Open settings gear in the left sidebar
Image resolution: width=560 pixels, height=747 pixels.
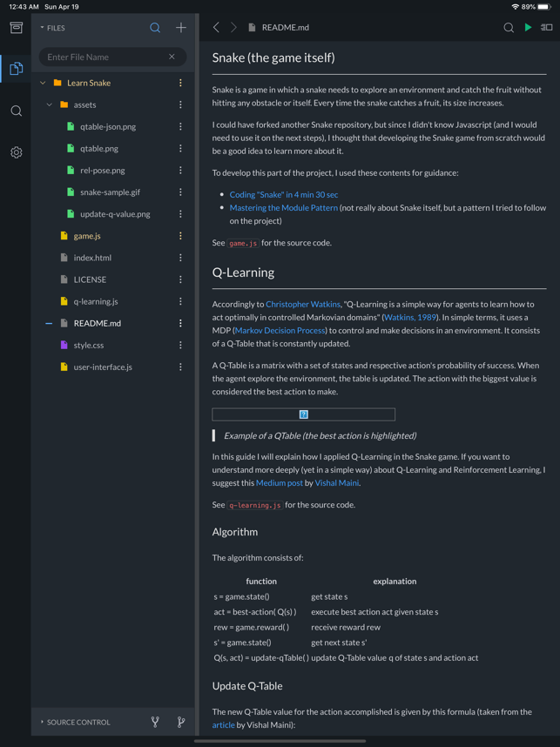tap(17, 152)
